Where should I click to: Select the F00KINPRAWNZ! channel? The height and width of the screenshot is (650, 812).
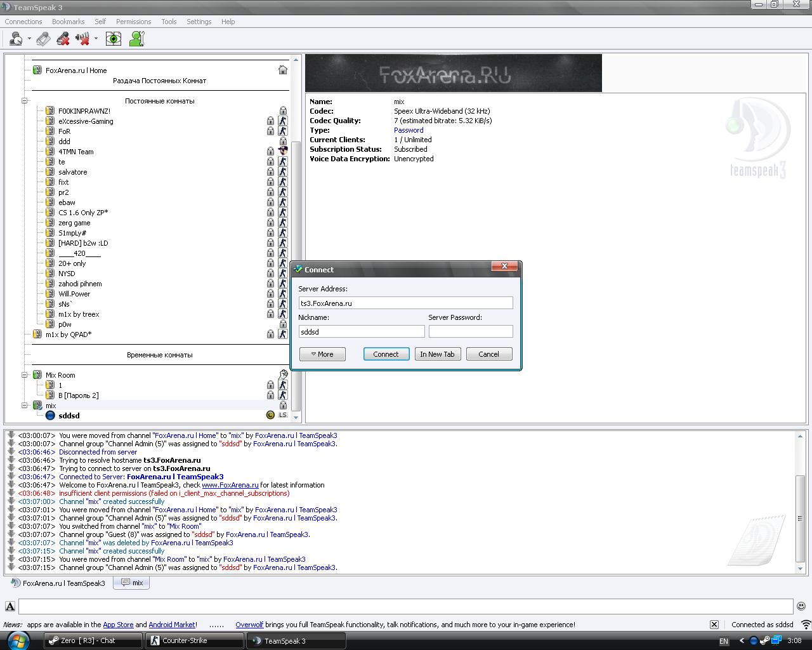pos(84,111)
